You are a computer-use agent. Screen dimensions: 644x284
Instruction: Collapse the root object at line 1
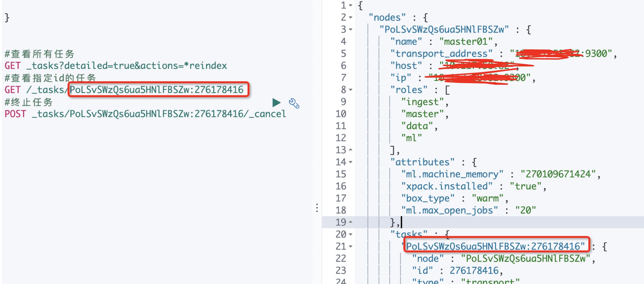pyautogui.click(x=350, y=5)
